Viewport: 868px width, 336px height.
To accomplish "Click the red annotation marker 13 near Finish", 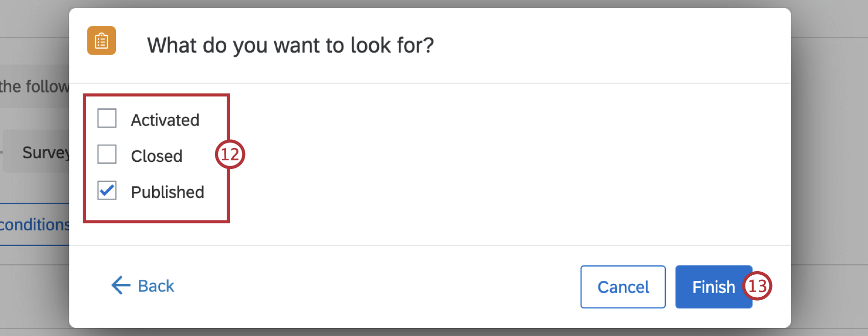I will (x=758, y=286).
